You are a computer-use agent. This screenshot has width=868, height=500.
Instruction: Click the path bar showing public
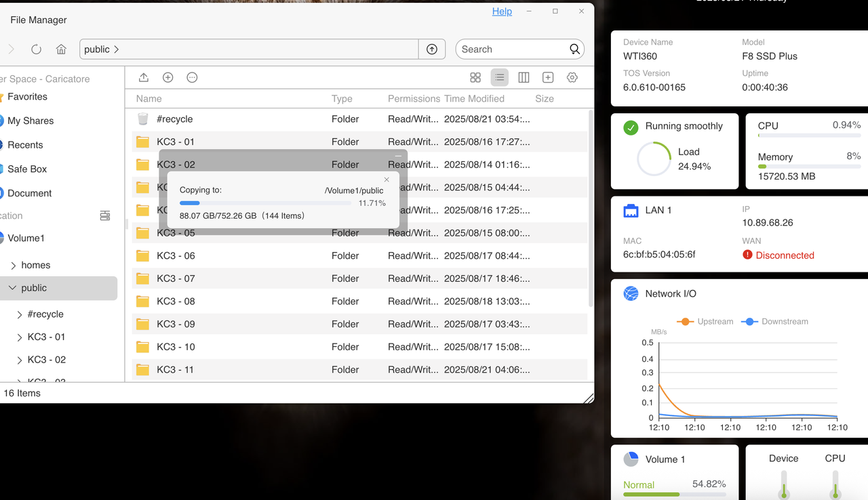click(249, 49)
